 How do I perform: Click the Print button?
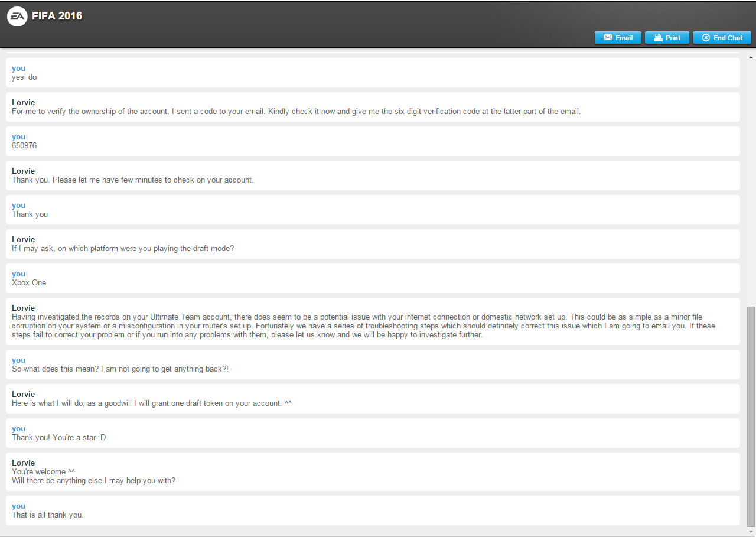click(667, 38)
